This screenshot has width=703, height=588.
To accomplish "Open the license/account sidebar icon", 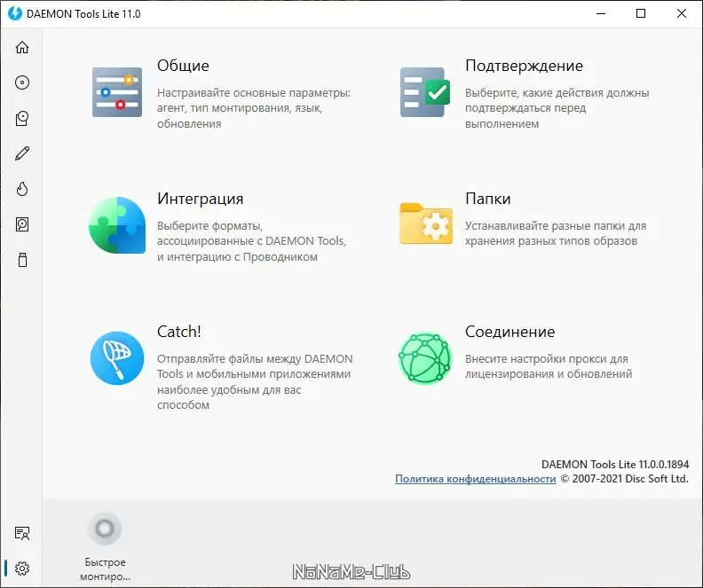I will pos(22,533).
